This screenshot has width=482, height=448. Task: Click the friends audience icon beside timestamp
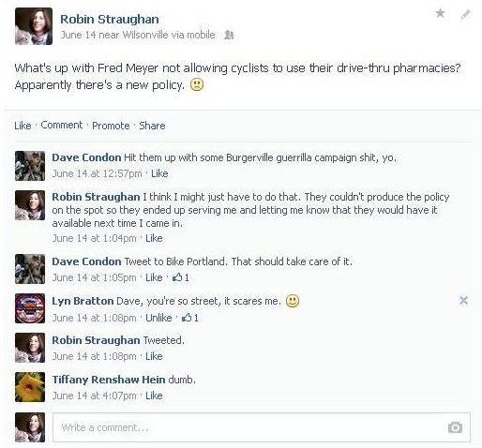(x=229, y=35)
